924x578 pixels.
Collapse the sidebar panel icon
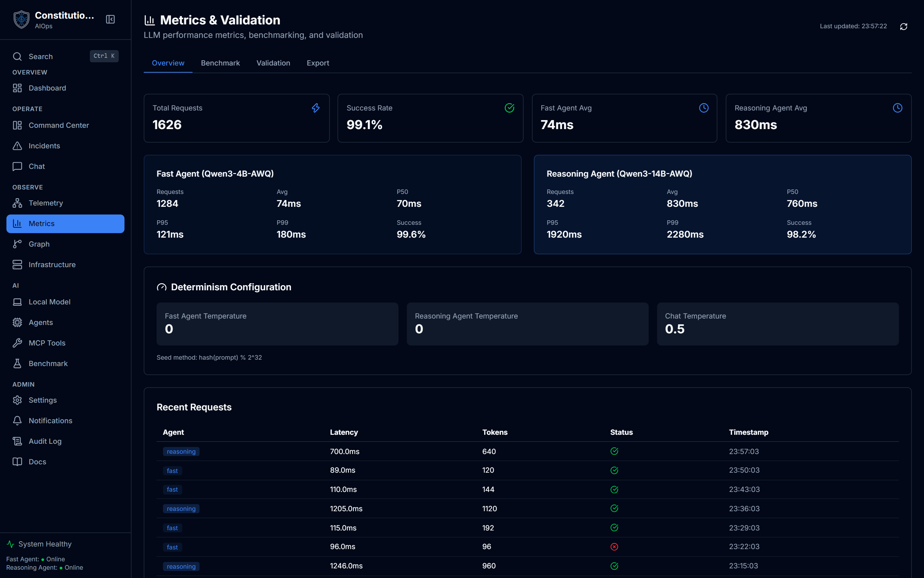[110, 20]
